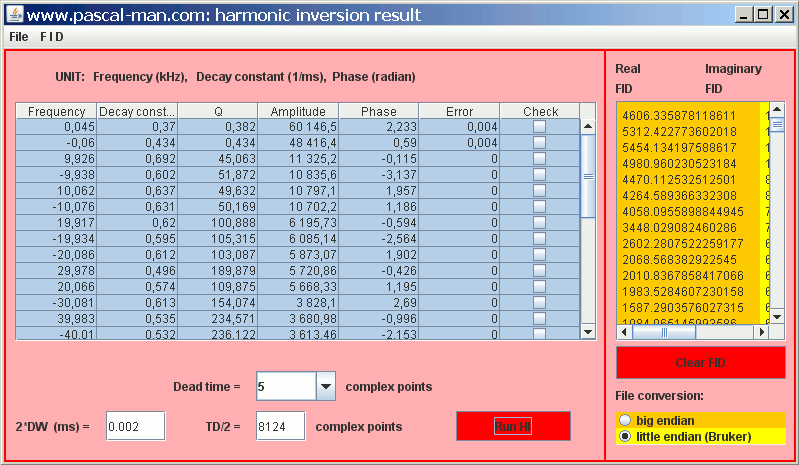Tick the checkbox in the 9,926 frequency row
The image size is (799, 465).
[x=540, y=159]
